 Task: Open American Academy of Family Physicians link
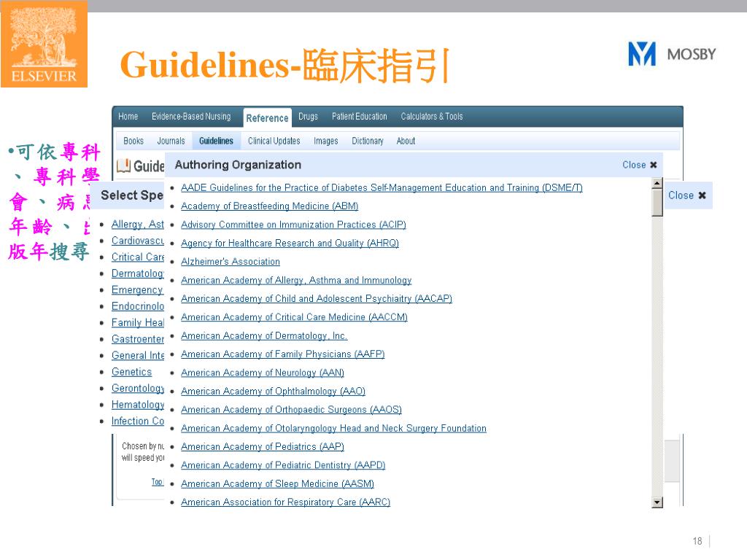pyautogui.click(x=282, y=354)
